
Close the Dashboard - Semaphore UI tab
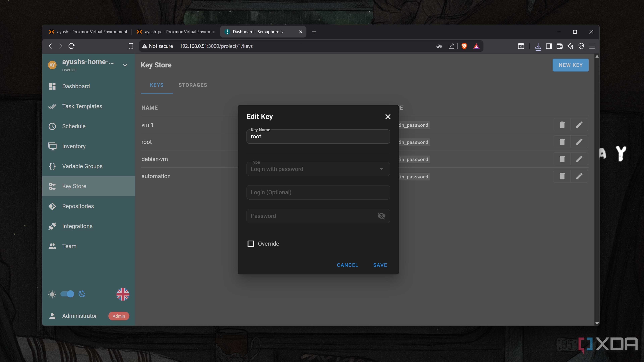(301, 32)
